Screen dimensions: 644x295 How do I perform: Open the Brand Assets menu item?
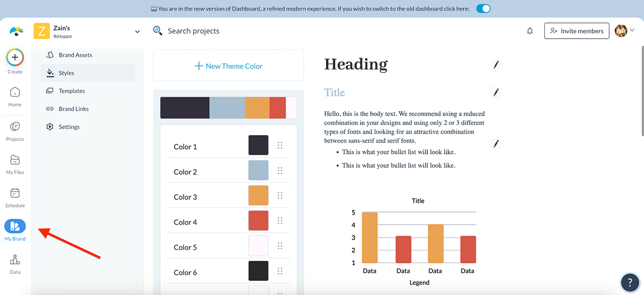[x=75, y=55]
